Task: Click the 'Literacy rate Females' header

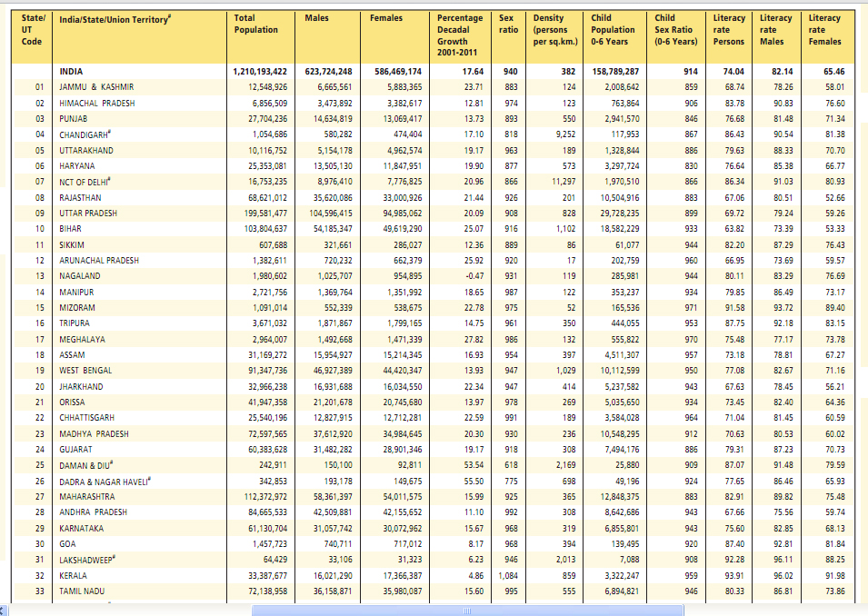Action: click(x=824, y=29)
